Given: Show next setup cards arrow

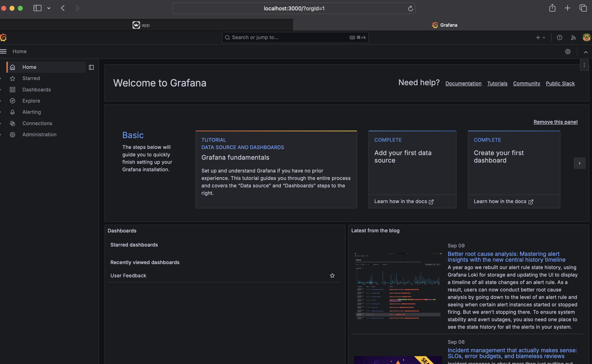Looking at the screenshot, I should pos(580,163).
